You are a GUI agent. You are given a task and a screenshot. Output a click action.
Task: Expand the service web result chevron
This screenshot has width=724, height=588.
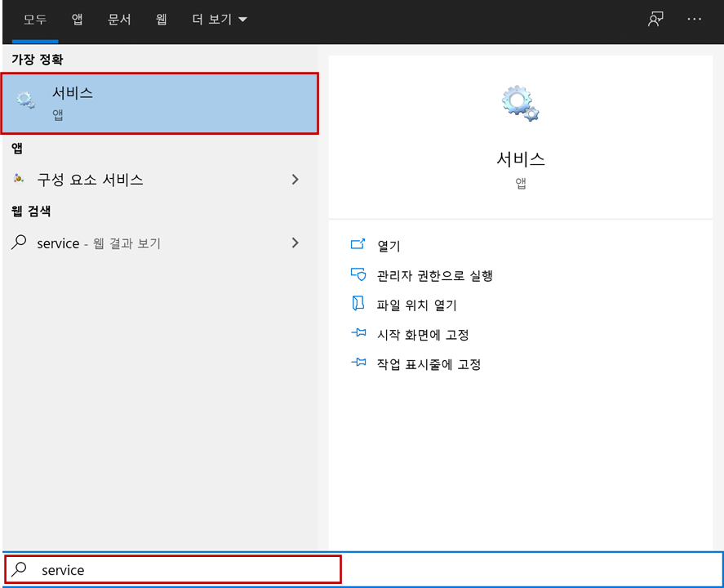(295, 243)
